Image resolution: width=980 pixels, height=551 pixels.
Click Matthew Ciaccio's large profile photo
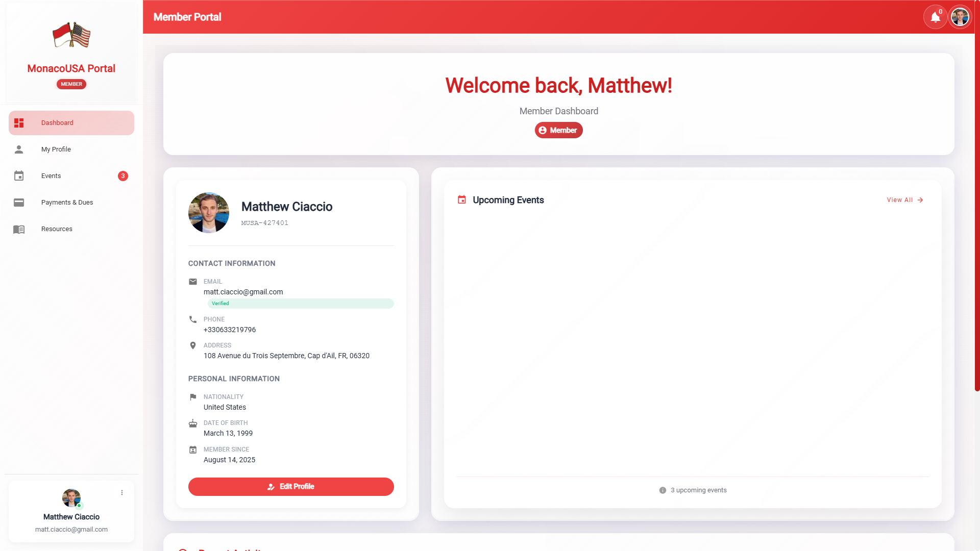pos(209,213)
